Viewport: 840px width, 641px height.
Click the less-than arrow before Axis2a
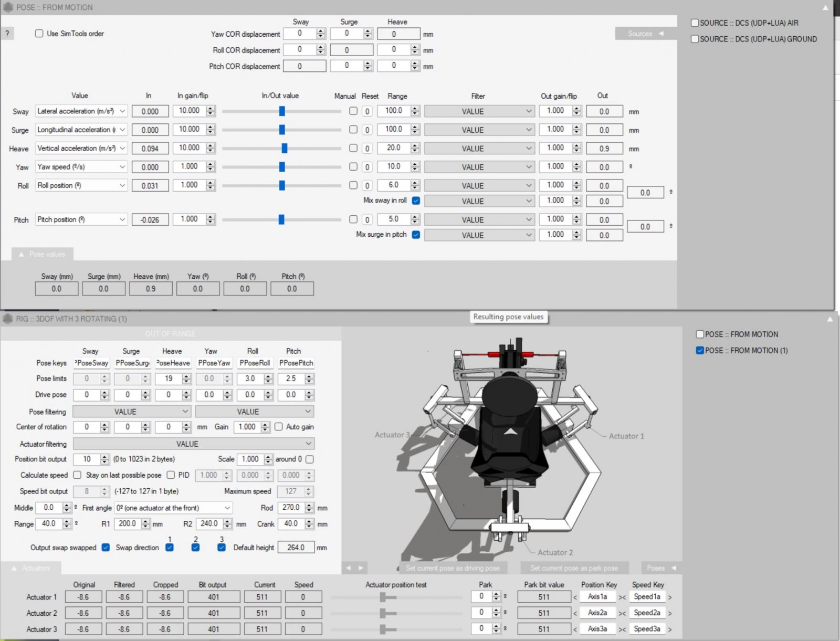pos(575,613)
